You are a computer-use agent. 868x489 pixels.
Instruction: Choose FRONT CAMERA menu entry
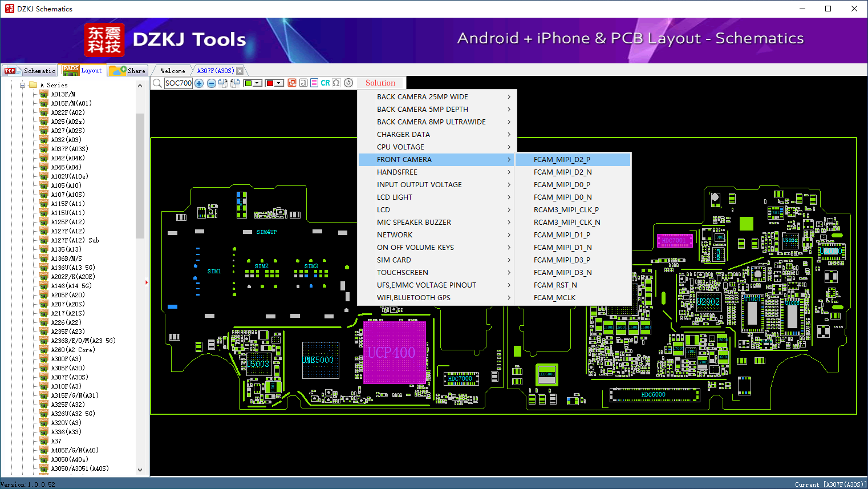(437, 160)
